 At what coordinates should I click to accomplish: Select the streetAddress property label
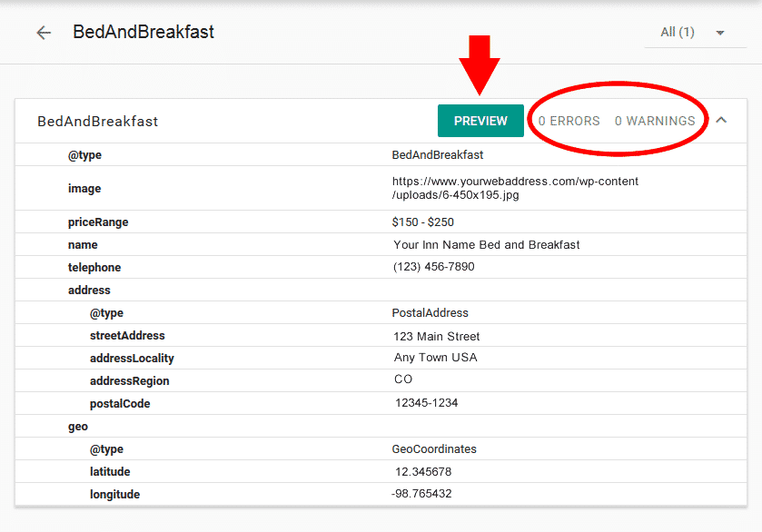click(x=127, y=336)
